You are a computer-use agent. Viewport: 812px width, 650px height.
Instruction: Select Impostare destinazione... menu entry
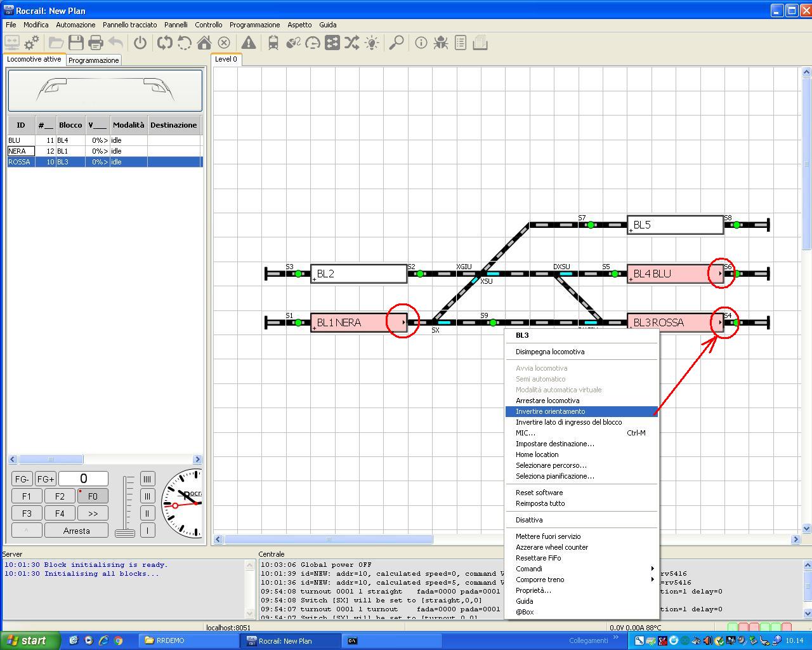582,444
